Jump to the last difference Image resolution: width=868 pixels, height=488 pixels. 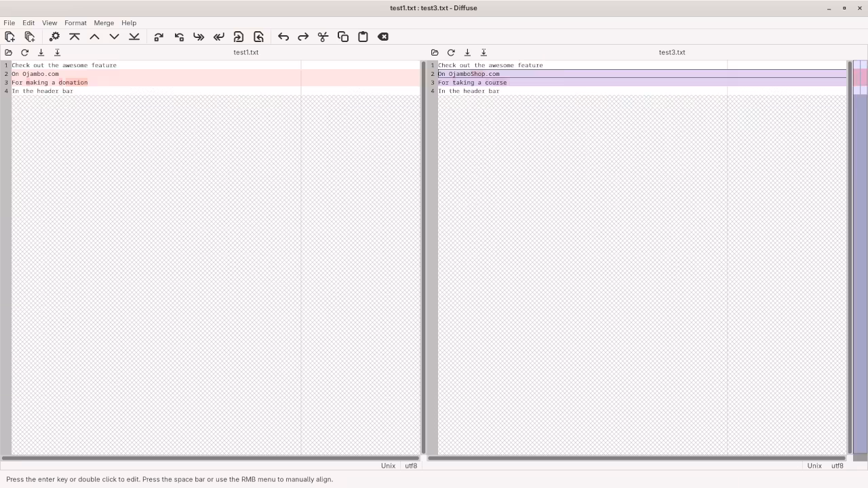(x=134, y=37)
